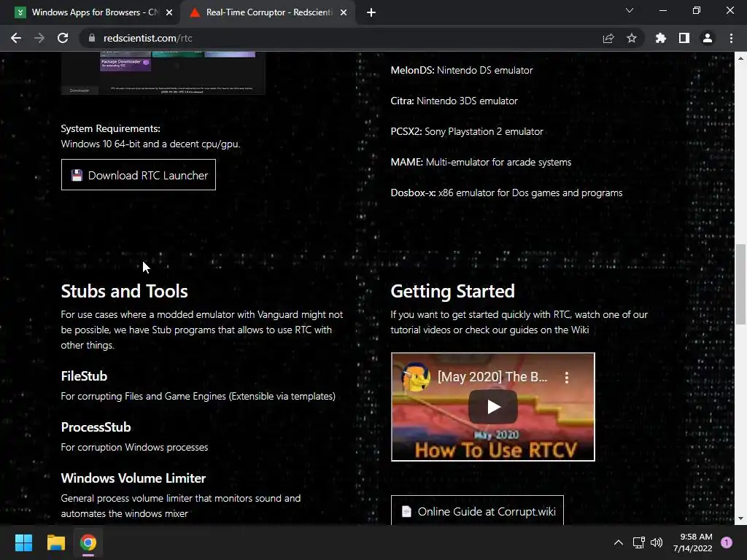Open the clock and date 9:58 AM
The width and height of the screenshot is (747, 560).
pos(693,542)
